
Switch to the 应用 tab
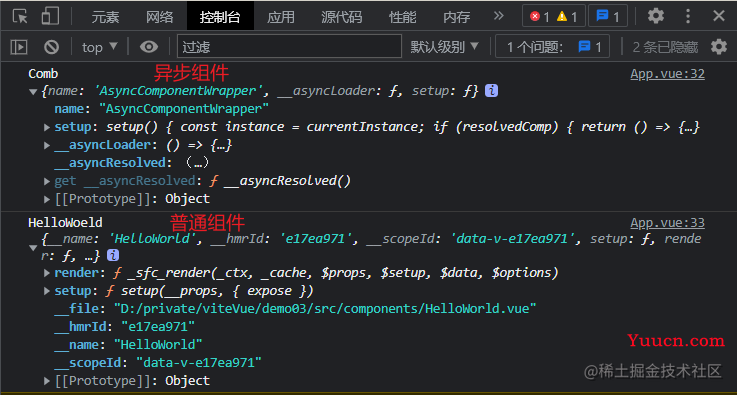(x=281, y=17)
